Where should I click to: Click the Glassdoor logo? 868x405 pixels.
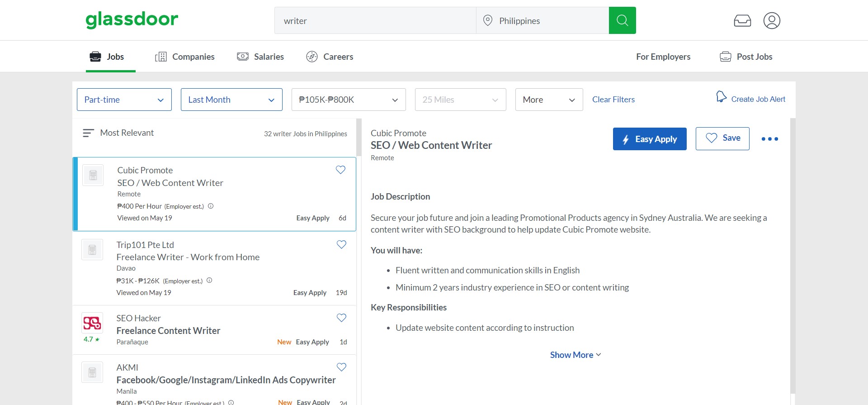coord(132,19)
